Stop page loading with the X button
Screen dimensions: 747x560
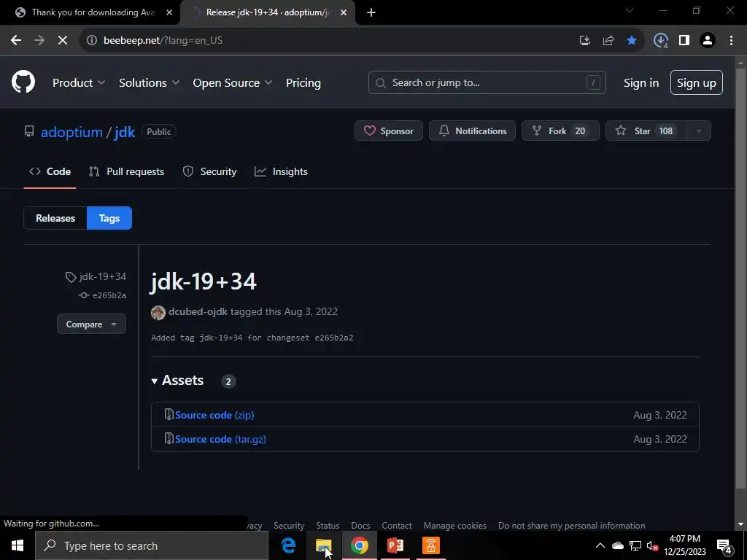point(63,41)
